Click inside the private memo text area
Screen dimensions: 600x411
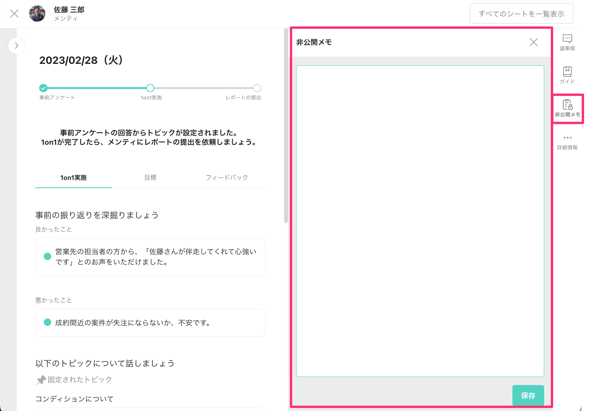coord(420,220)
